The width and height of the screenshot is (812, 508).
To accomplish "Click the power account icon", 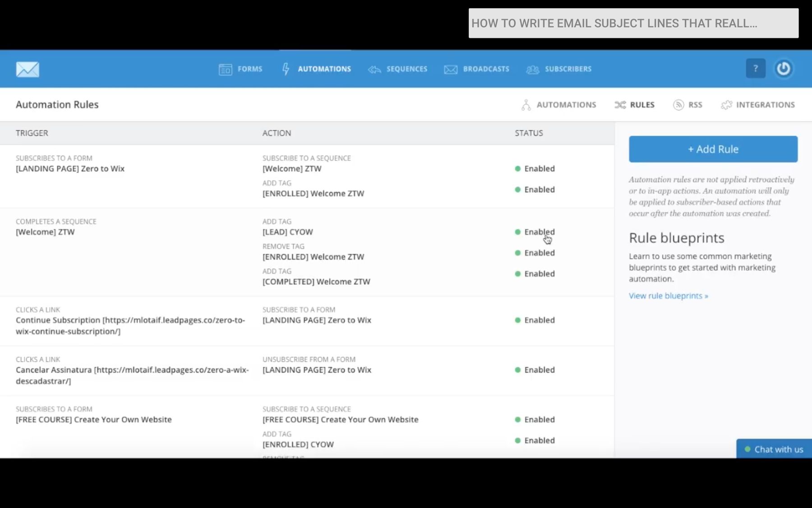I will coord(784,69).
